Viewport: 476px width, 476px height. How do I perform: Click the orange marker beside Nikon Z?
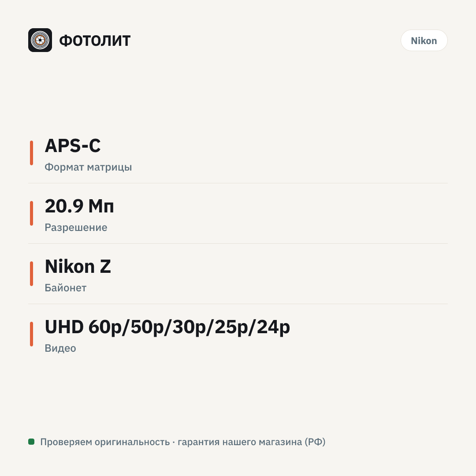31,274
